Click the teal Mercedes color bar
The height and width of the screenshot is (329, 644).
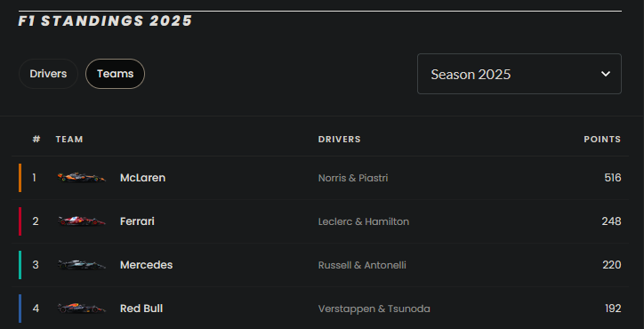coord(20,264)
